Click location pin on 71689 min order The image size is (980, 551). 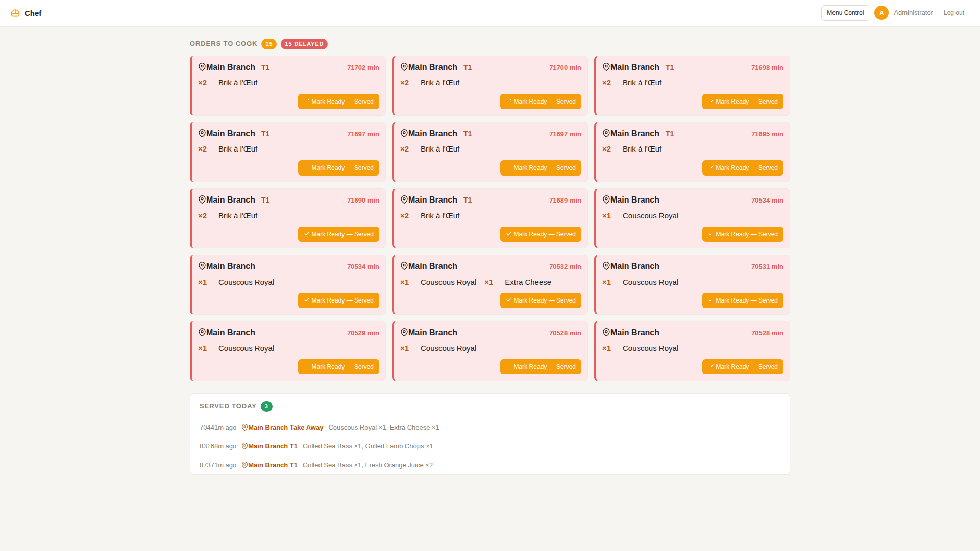404,199
